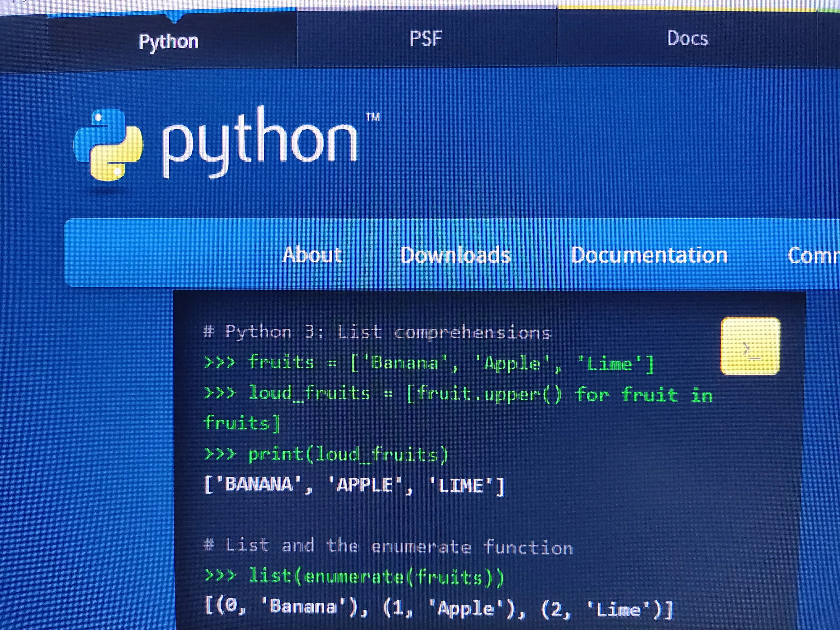Click the python wordmark text logo

click(x=260, y=143)
